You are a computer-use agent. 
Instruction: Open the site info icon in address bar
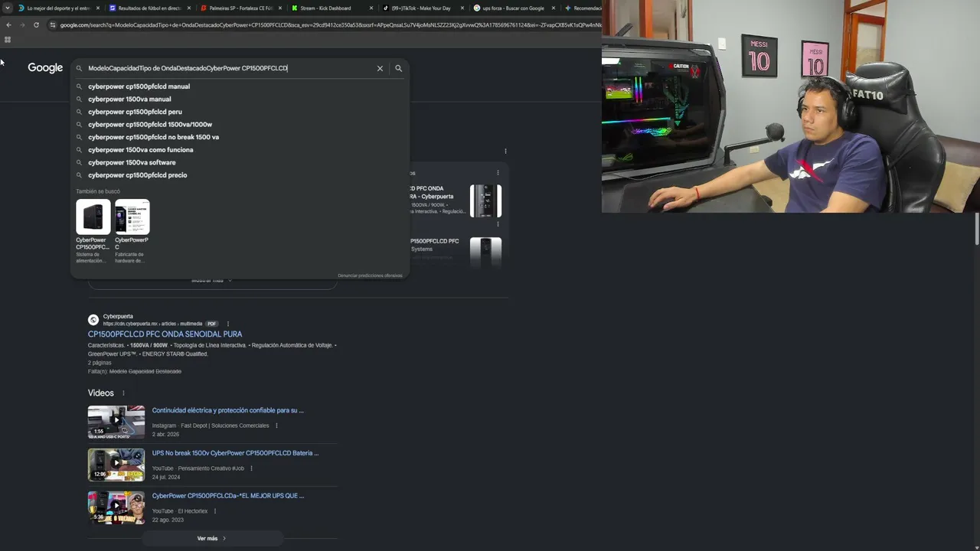[52, 24]
